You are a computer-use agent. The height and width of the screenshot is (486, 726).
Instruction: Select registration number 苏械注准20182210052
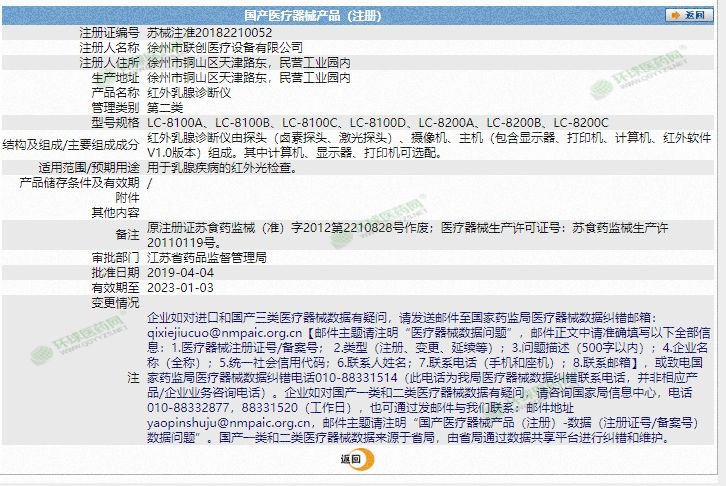click(x=209, y=33)
